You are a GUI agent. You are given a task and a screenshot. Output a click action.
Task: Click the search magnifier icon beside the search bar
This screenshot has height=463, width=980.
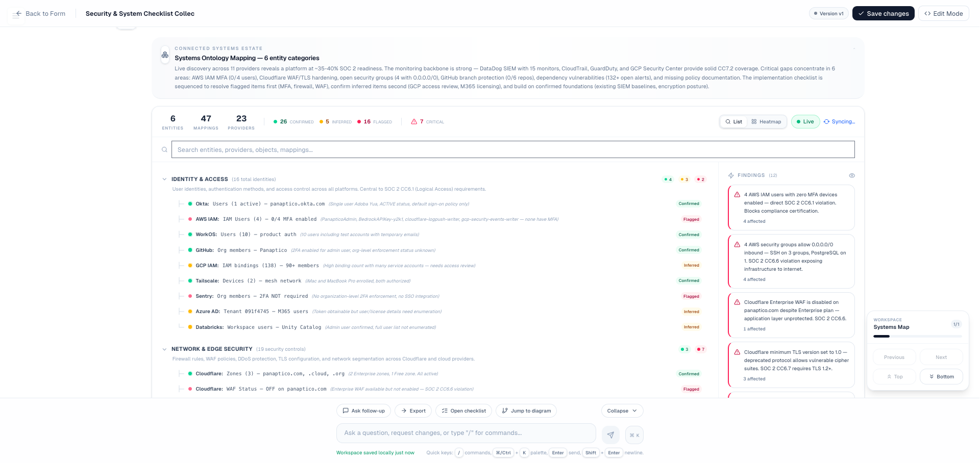pyautogui.click(x=164, y=149)
